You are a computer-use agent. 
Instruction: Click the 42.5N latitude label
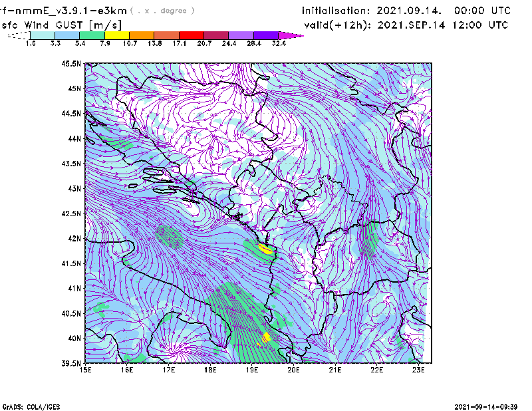tap(71, 213)
